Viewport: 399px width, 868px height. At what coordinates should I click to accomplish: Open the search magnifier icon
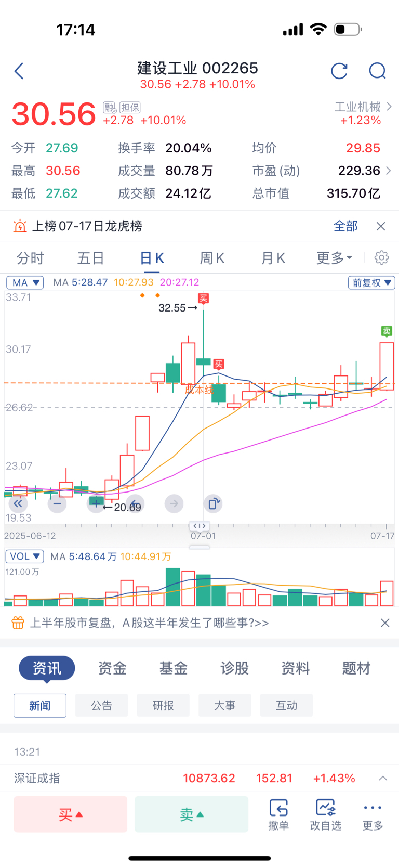click(378, 71)
